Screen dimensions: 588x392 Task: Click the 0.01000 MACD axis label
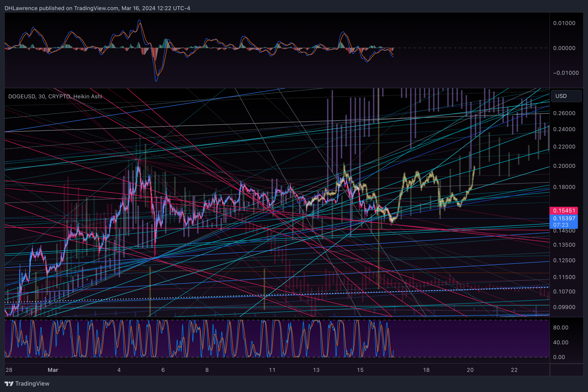(x=564, y=23)
